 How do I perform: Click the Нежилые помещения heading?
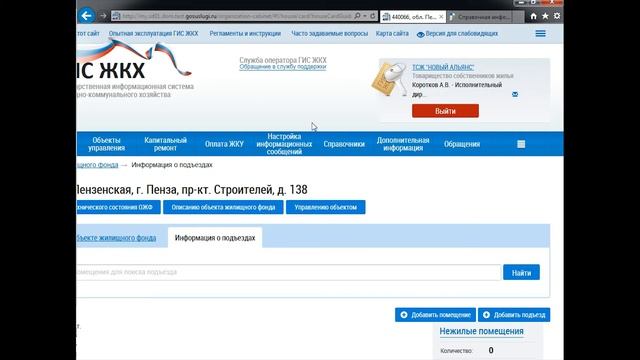pos(481,331)
